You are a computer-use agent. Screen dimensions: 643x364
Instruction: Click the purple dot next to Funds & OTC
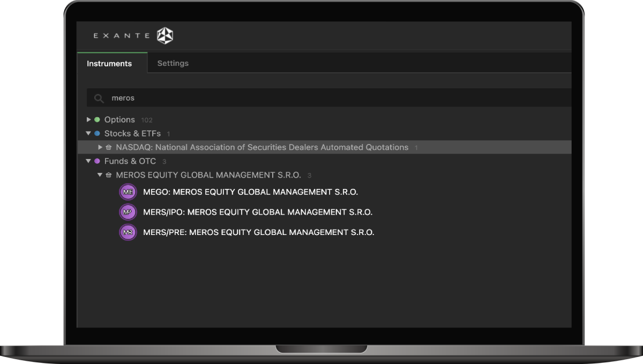(97, 161)
